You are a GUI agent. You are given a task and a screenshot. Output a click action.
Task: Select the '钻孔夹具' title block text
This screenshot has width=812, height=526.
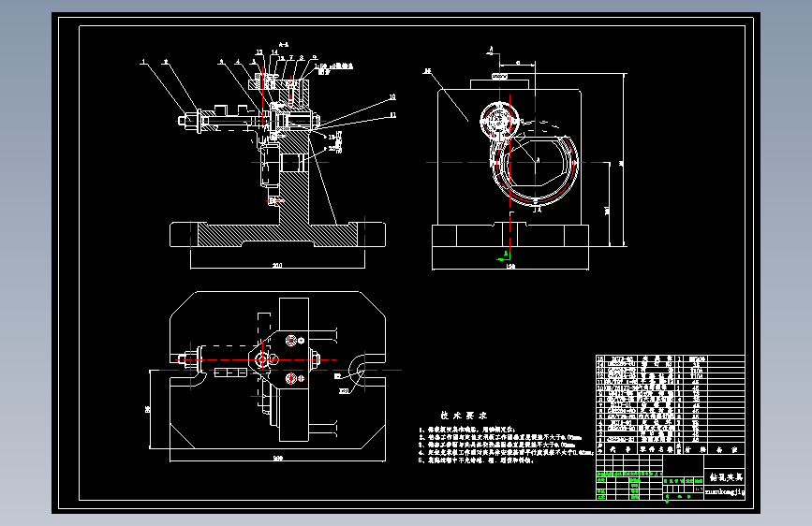pos(726,476)
